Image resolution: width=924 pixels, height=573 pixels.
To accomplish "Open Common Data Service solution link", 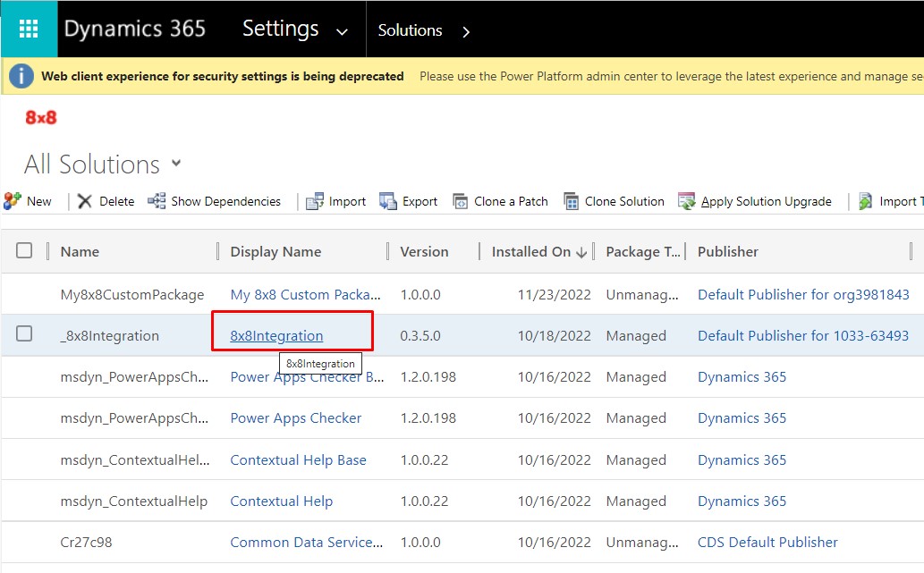I will coord(307,543).
